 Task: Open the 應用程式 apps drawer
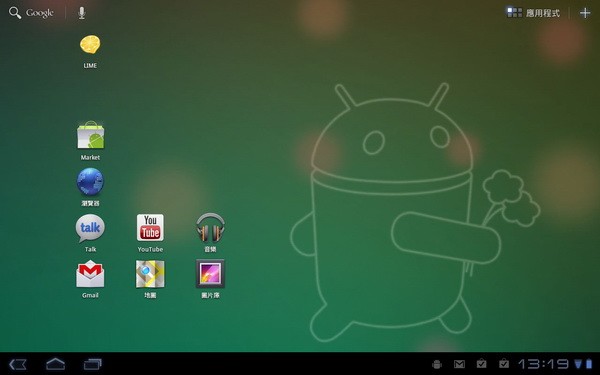[x=533, y=13]
